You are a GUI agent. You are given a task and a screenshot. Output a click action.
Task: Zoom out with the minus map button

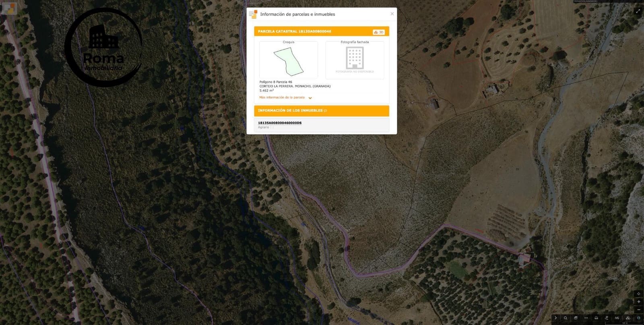click(x=638, y=310)
